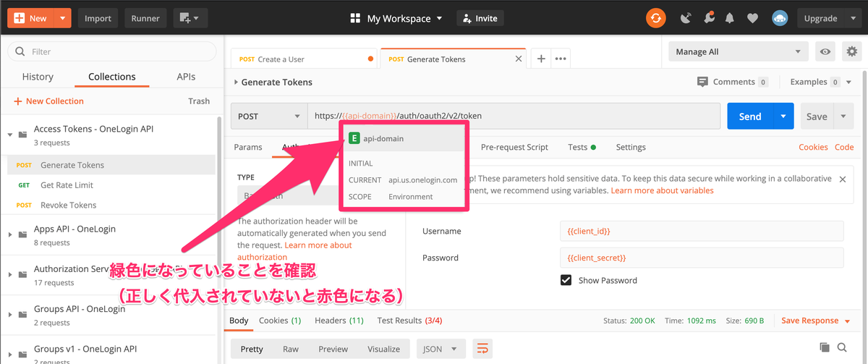Open a new request tab with plus icon

(x=541, y=59)
